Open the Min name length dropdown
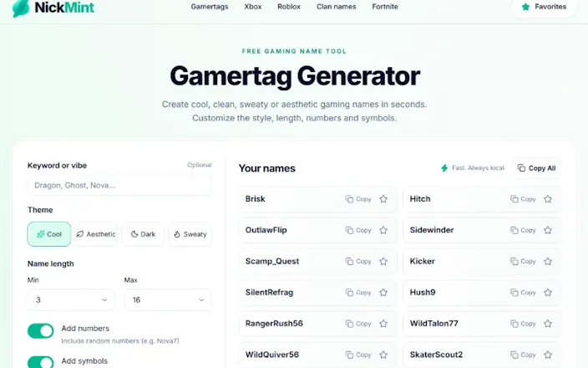The width and height of the screenshot is (588, 368). coord(71,299)
